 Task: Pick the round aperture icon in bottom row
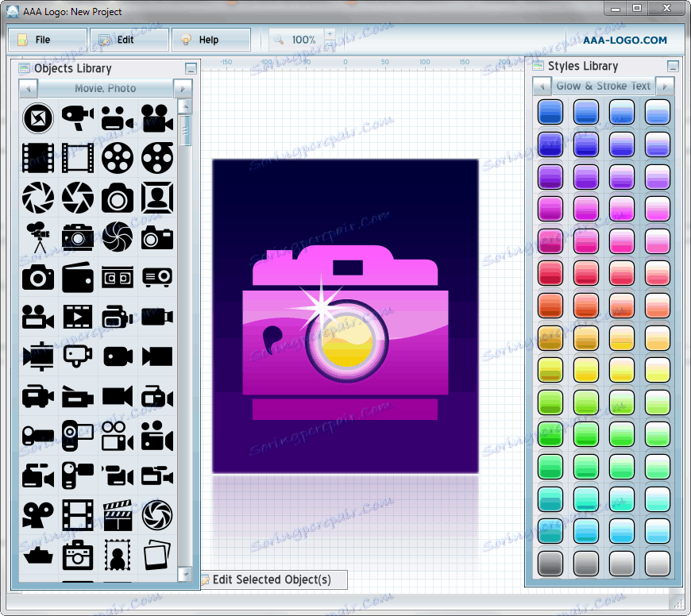(x=157, y=515)
